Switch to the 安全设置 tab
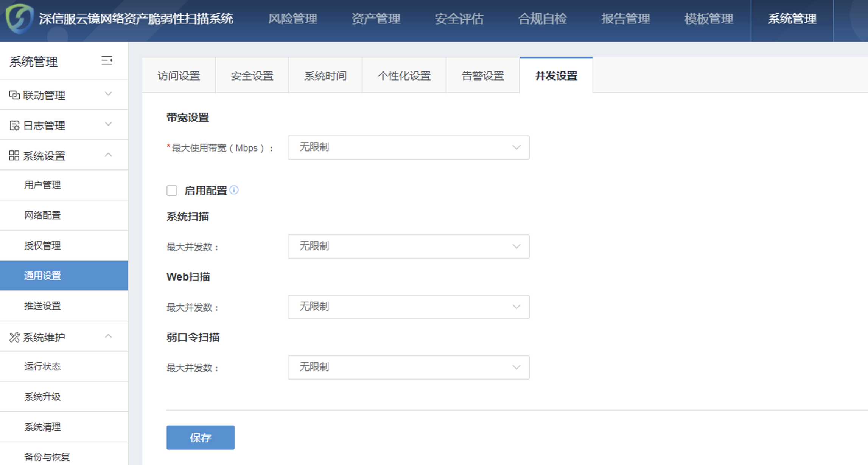868x465 pixels. (x=252, y=76)
